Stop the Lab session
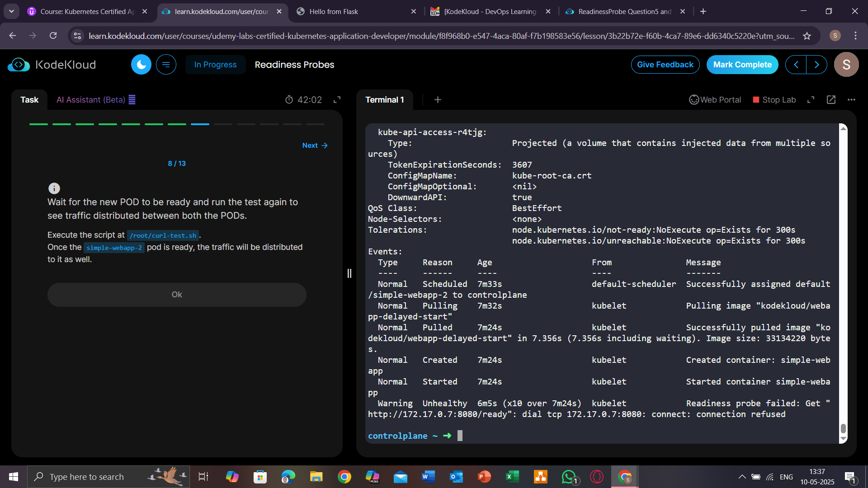The height and width of the screenshot is (488, 868). (774, 99)
